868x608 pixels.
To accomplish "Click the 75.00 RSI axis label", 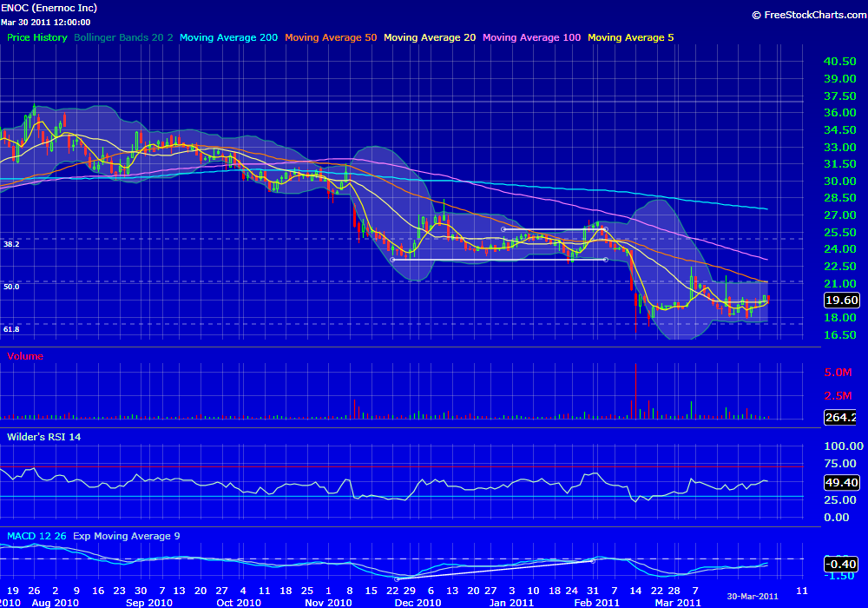I will tap(839, 464).
